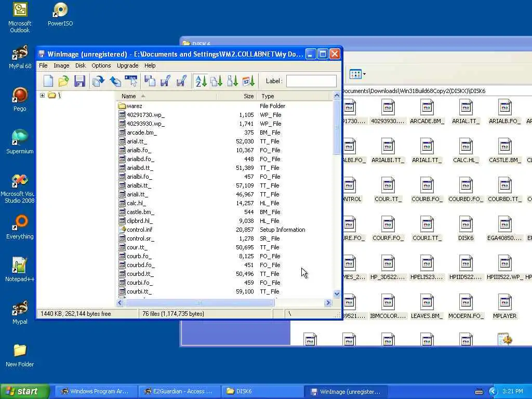Image resolution: width=532 pixels, height=399 pixels.
Task: Sort files by type icon
Action: coord(217,81)
